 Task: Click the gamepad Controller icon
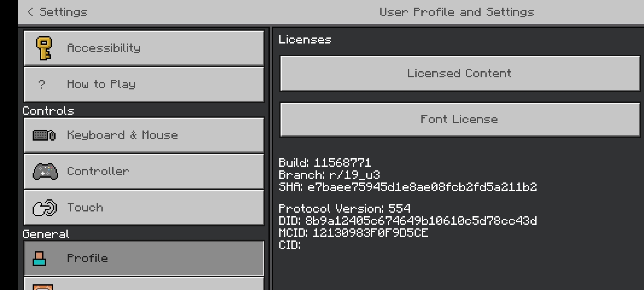pos(45,172)
